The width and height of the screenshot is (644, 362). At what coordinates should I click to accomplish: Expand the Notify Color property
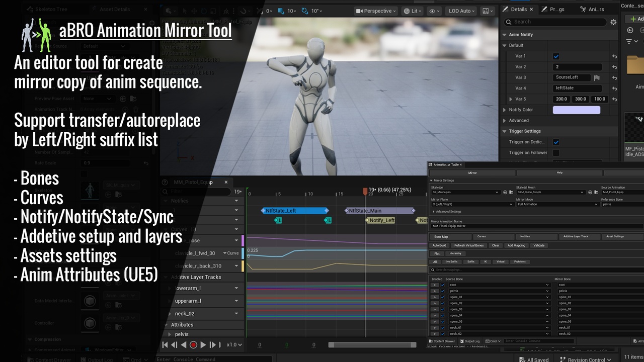[x=505, y=110]
